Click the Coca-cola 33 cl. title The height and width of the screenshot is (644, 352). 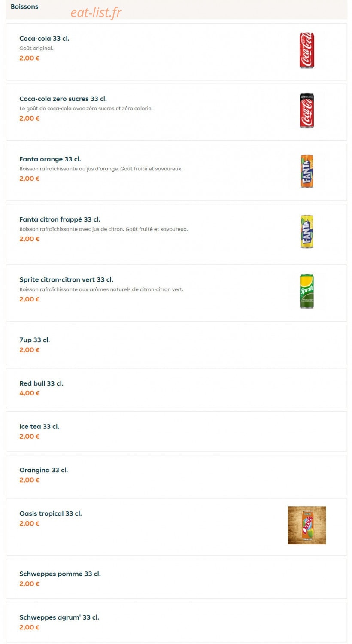click(44, 39)
